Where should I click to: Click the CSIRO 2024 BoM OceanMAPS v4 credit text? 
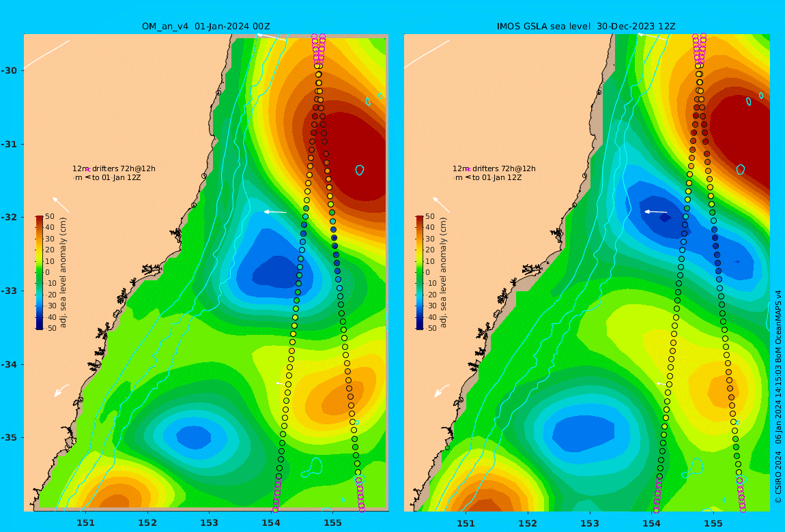click(x=778, y=396)
